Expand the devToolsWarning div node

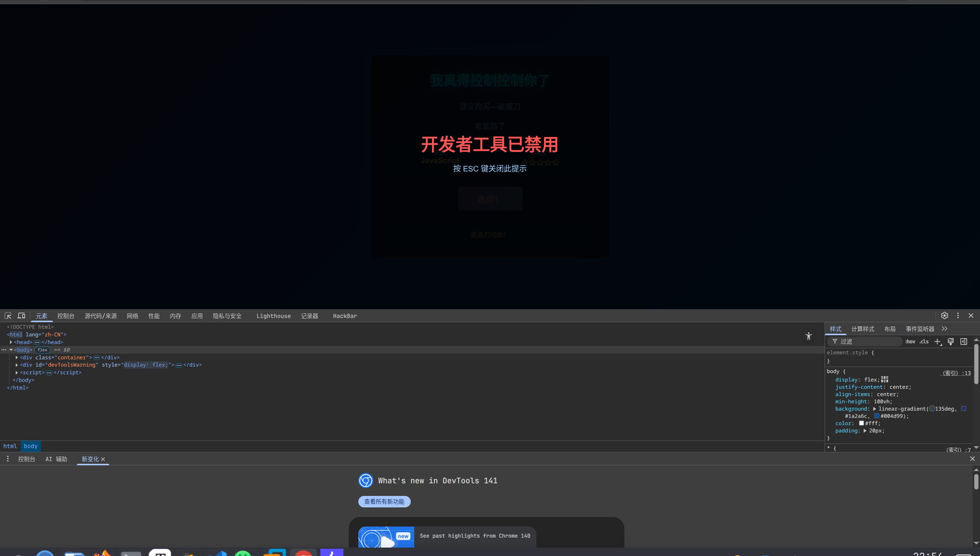click(17, 365)
